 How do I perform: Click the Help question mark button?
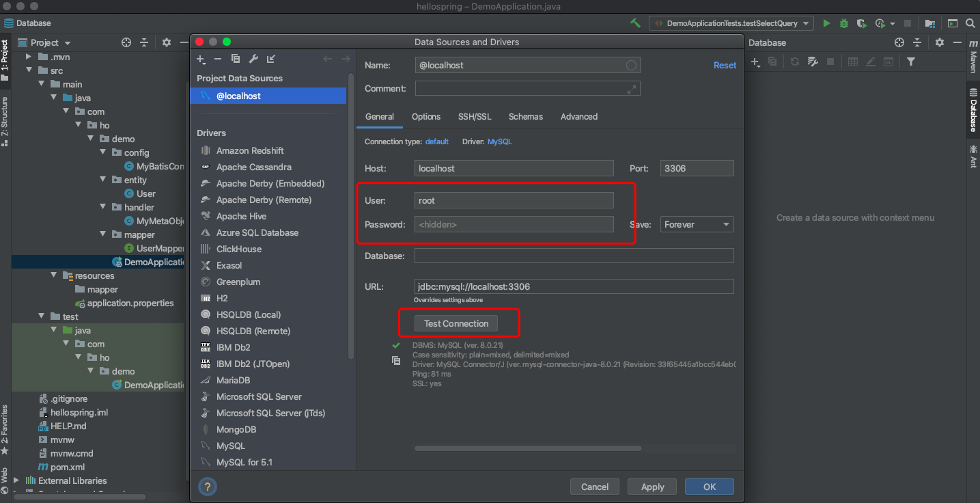click(x=207, y=487)
